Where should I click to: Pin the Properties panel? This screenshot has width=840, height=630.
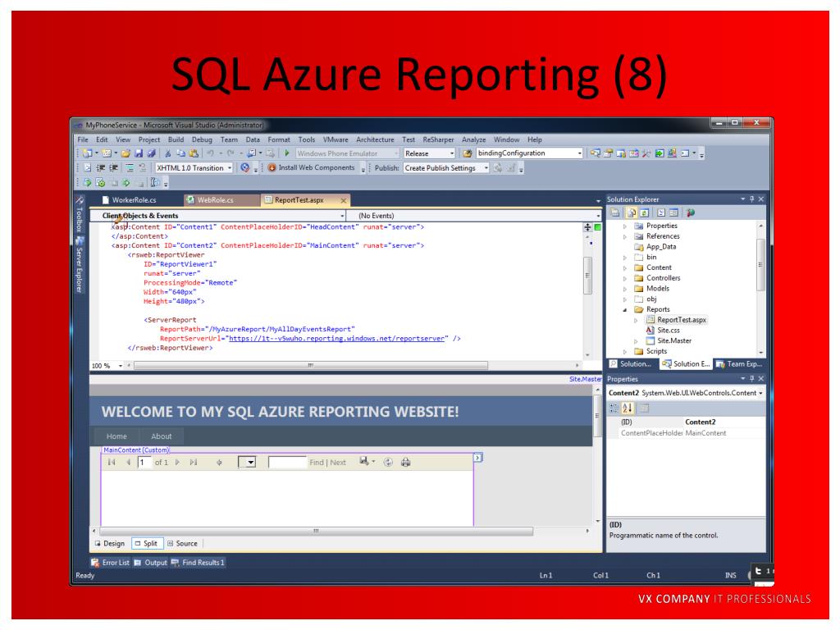click(x=751, y=379)
